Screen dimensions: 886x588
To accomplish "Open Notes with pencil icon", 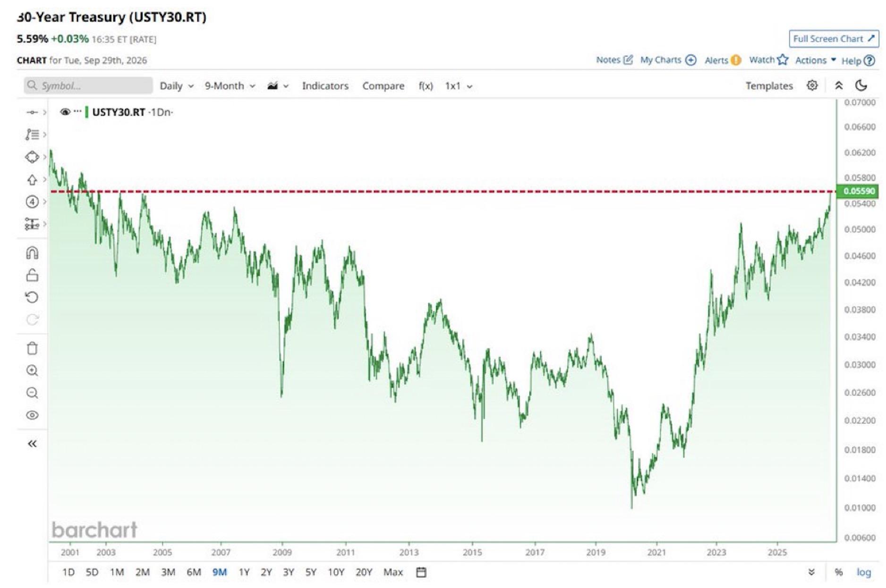I will pos(614,60).
